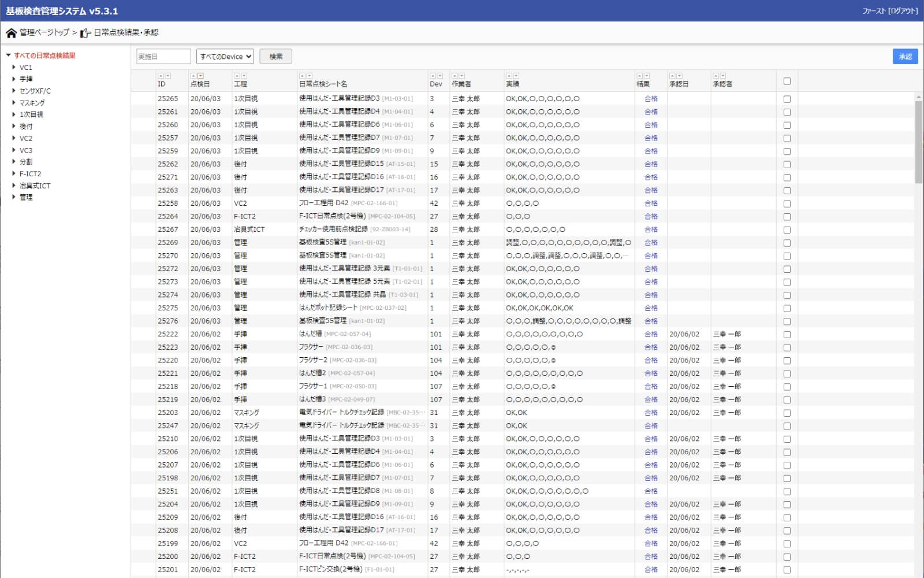The width and height of the screenshot is (924, 578).
Task: Sort Dev column descending
Action: click(x=440, y=76)
